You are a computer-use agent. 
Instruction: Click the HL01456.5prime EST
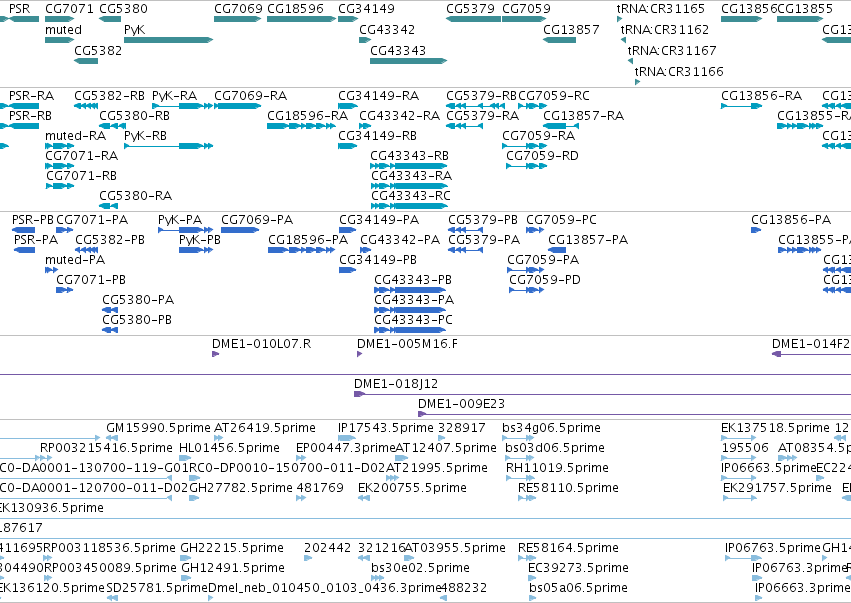tap(183, 458)
